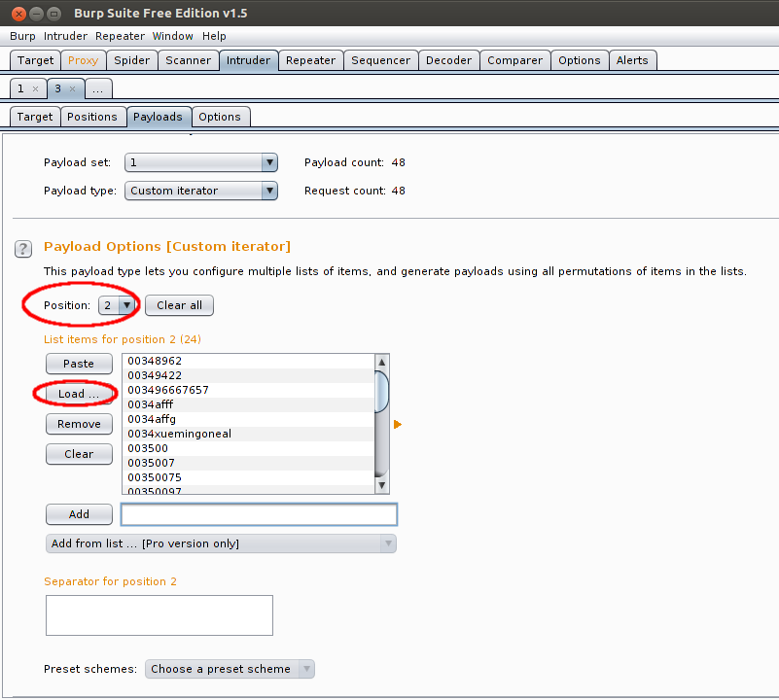Open the Position number dropdown

pos(117,305)
